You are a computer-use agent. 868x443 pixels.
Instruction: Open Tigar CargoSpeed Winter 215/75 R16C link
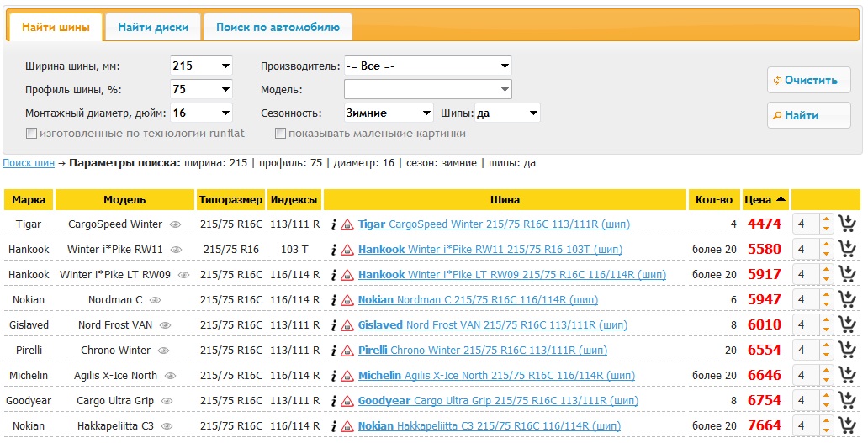pos(494,224)
